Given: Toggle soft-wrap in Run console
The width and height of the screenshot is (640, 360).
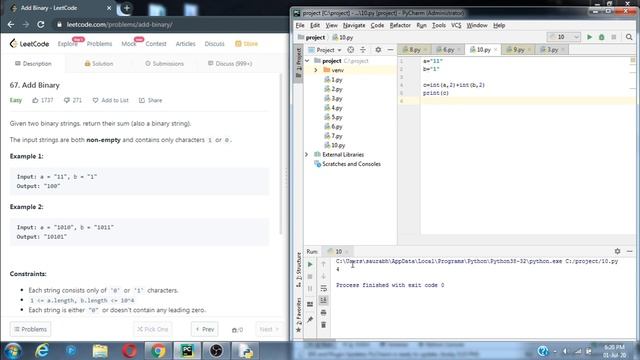Looking at the screenshot, I should [x=323, y=289].
